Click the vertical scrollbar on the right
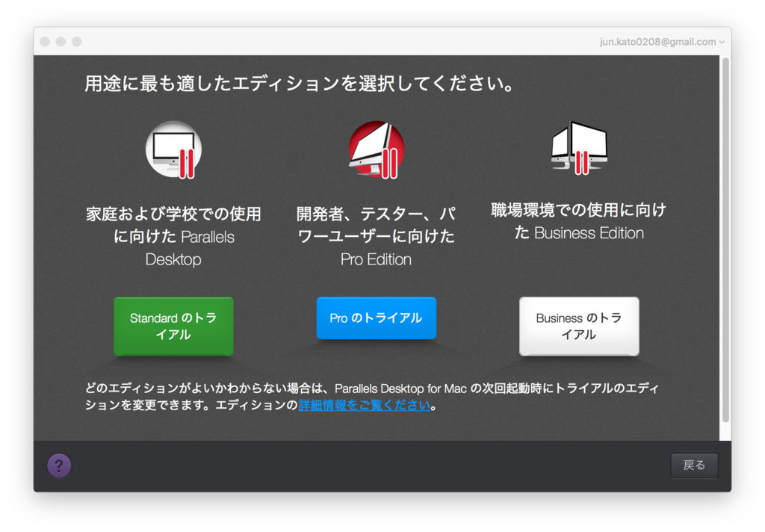Screen dimensions: 765x532 click(x=725, y=240)
